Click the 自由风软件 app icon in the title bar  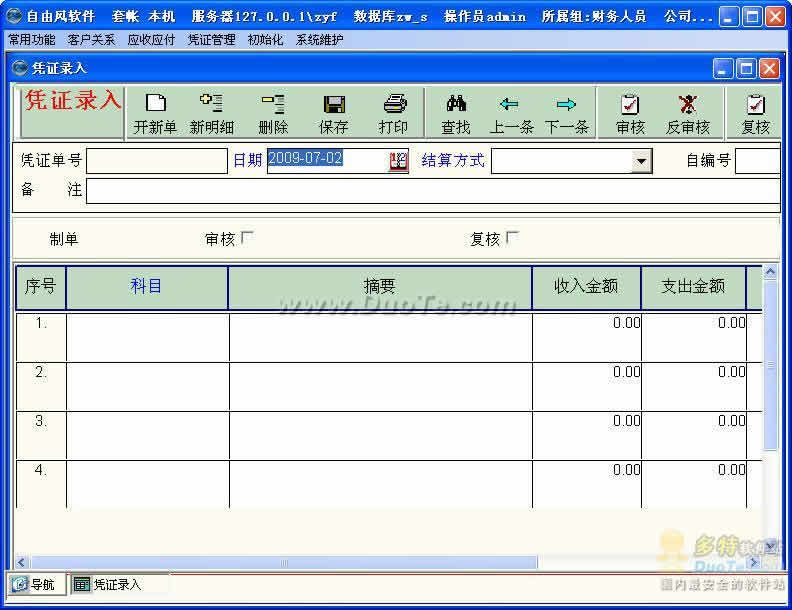[x=14, y=16]
